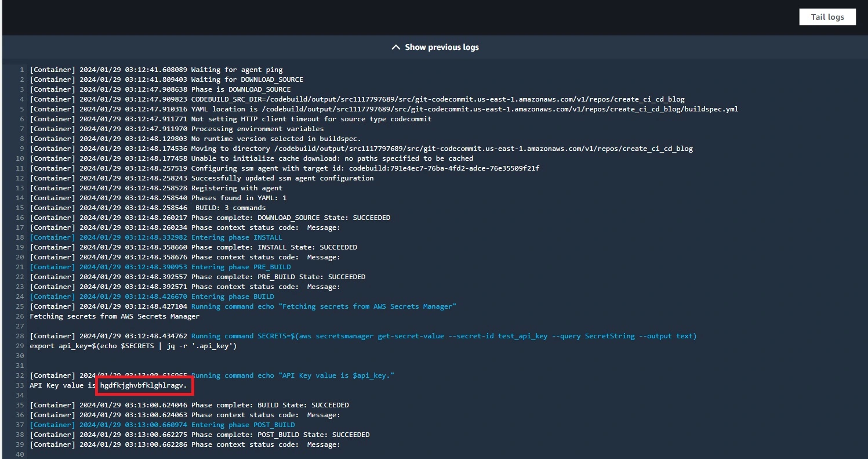Click Successfully updated ssm agent configuration line
This screenshot has width=868, height=459.
coord(202,178)
